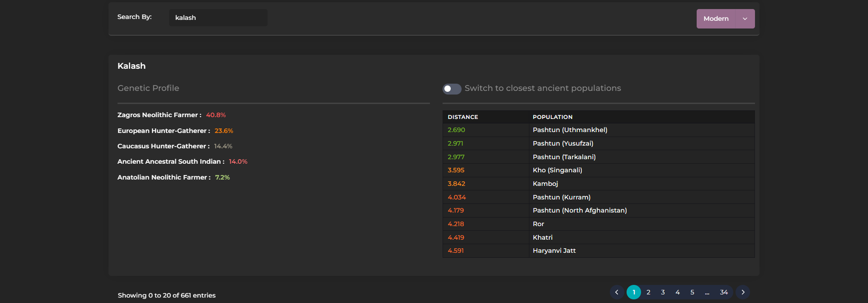
Task: Click distance value 4.591
Action: click(x=456, y=251)
